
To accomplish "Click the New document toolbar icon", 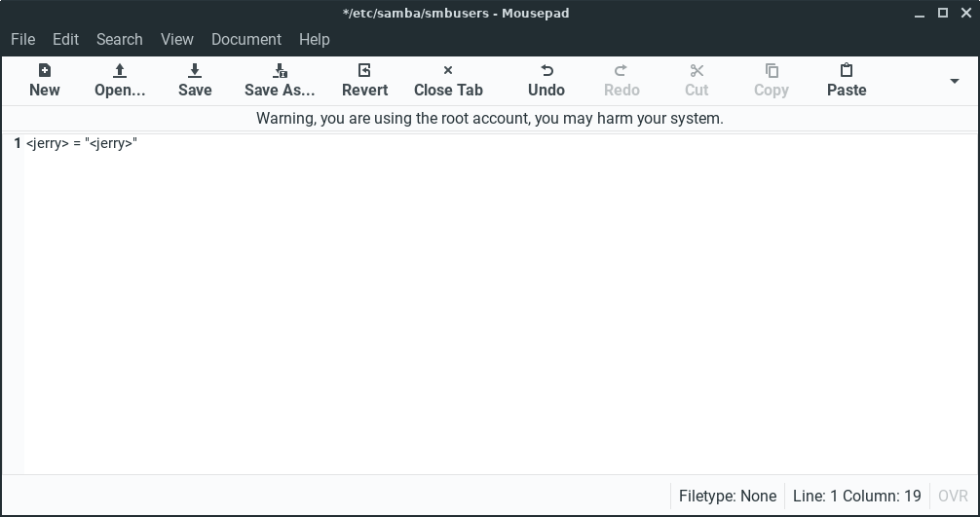I will click(x=44, y=79).
